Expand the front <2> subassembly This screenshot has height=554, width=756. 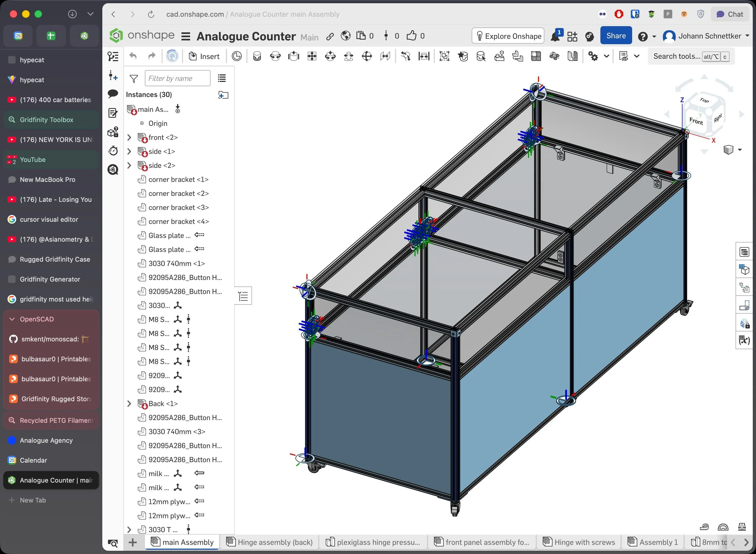[129, 137]
